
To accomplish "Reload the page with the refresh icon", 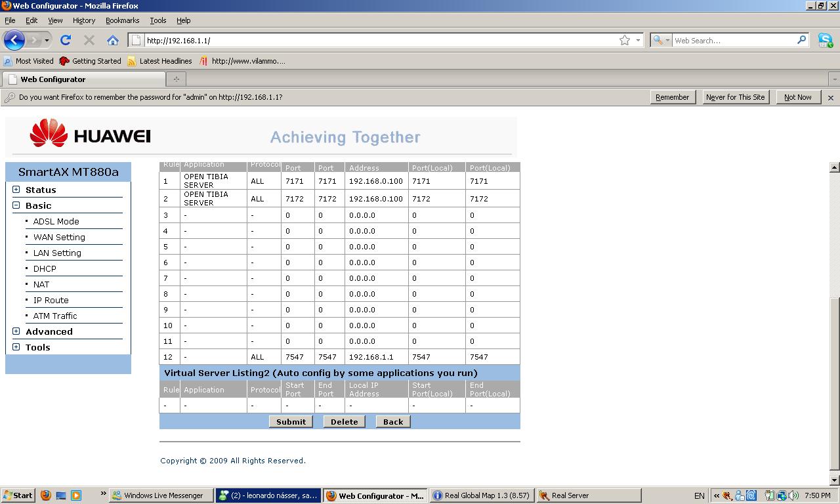I will (66, 40).
